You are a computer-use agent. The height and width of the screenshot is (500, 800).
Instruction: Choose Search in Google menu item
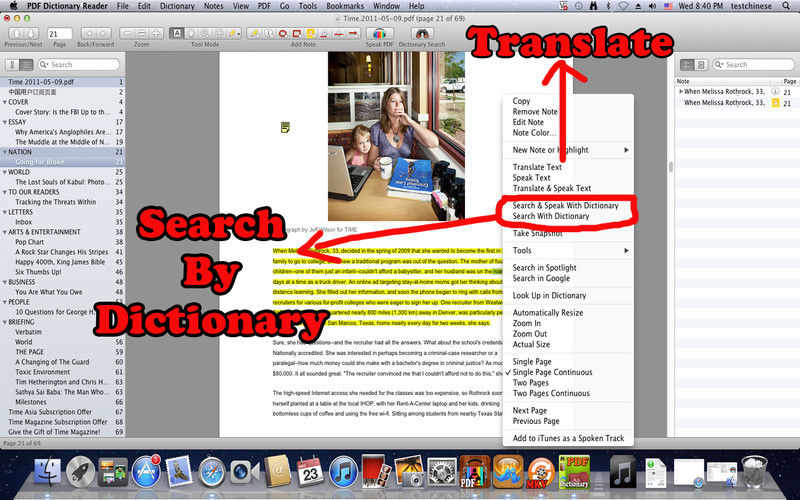[x=541, y=278]
